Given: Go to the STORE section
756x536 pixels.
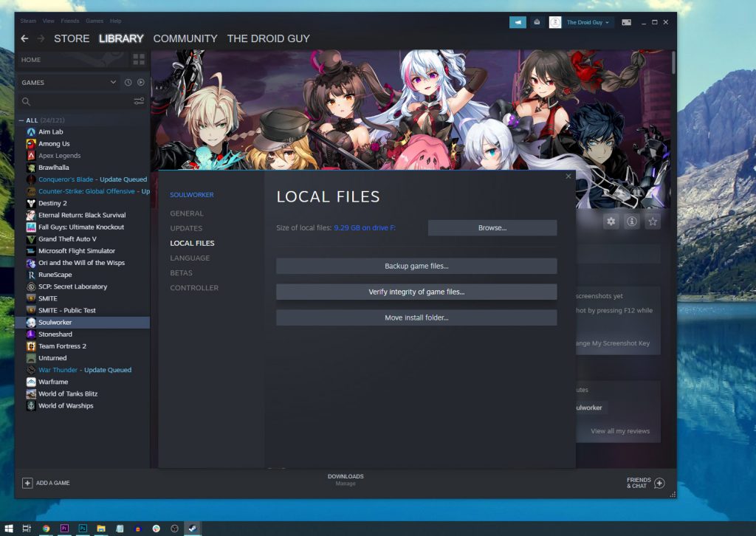Looking at the screenshot, I should tap(72, 38).
